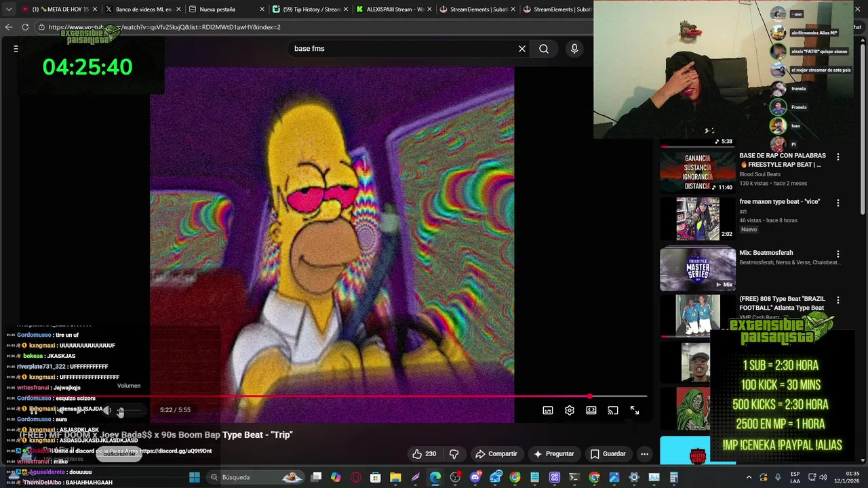The width and height of the screenshot is (868, 488).
Task: Open the tray microphone indicator
Action: pyautogui.click(x=778, y=477)
